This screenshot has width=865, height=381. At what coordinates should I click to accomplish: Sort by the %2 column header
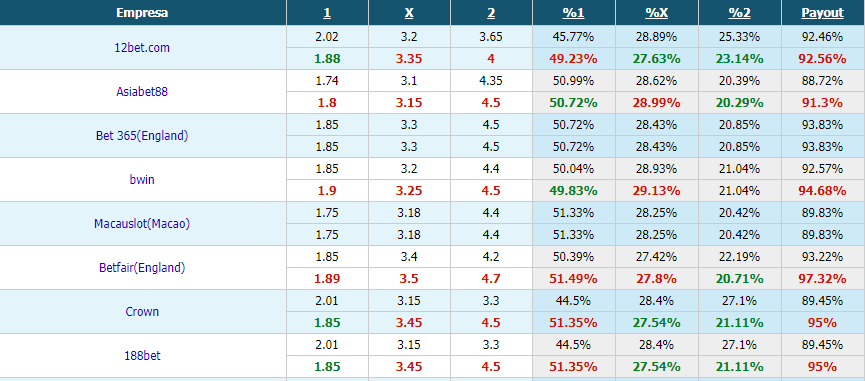(x=739, y=13)
